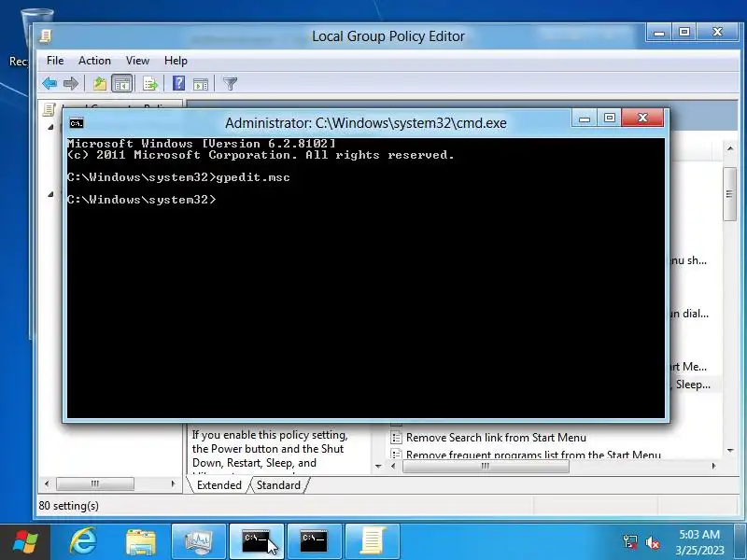Click description pane scroll down arrow
The width and height of the screenshot is (747, 560).
click(x=378, y=466)
